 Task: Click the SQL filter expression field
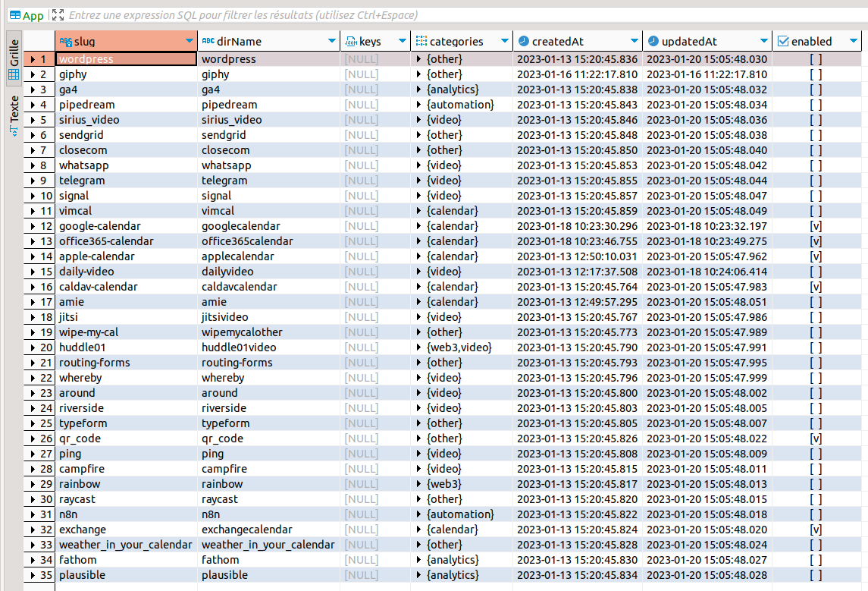coord(465,15)
